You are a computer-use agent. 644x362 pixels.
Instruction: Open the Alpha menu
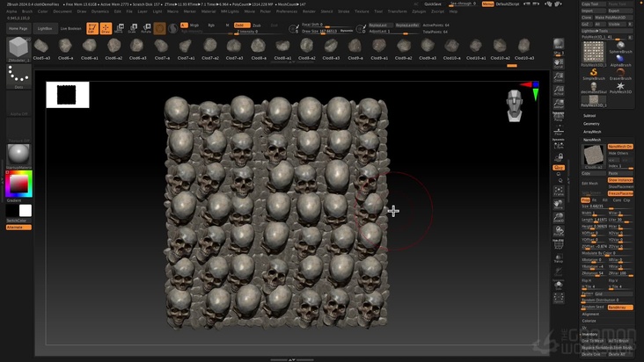[x=11, y=11]
